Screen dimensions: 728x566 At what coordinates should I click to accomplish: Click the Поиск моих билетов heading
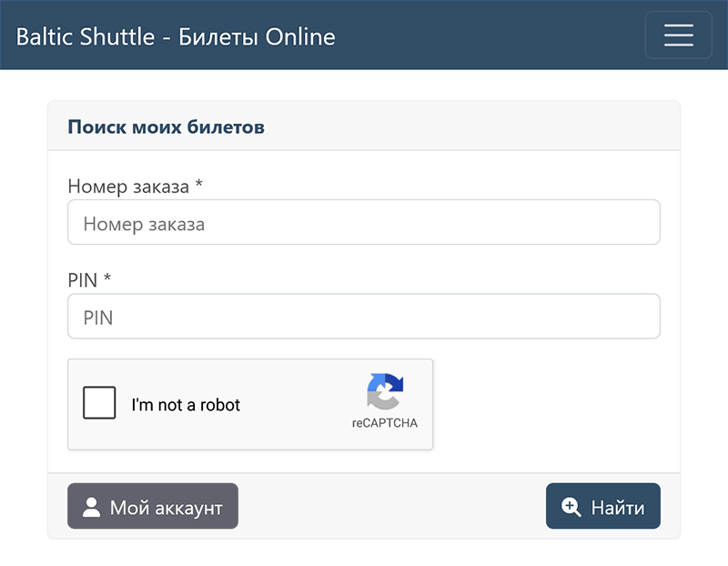click(167, 126)
